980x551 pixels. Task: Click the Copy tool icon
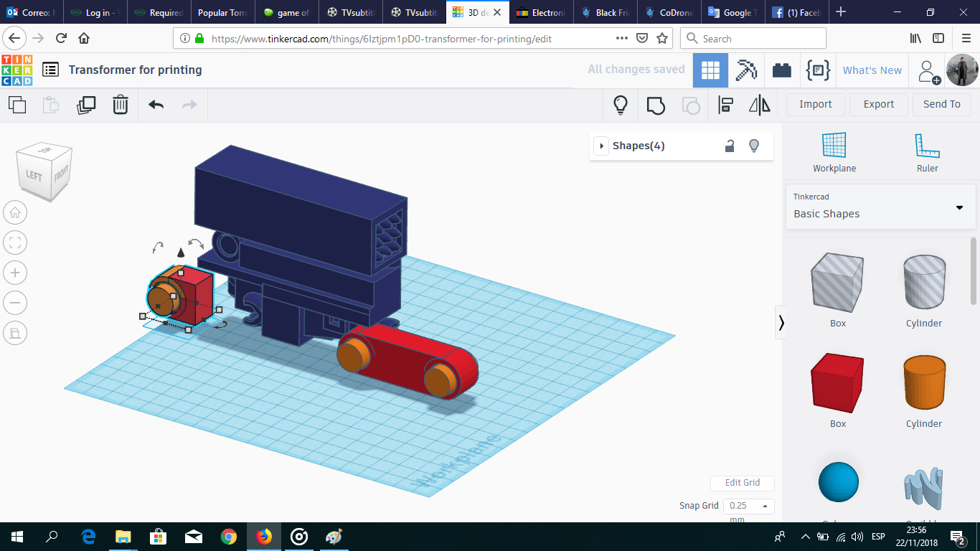pos(17,105)
